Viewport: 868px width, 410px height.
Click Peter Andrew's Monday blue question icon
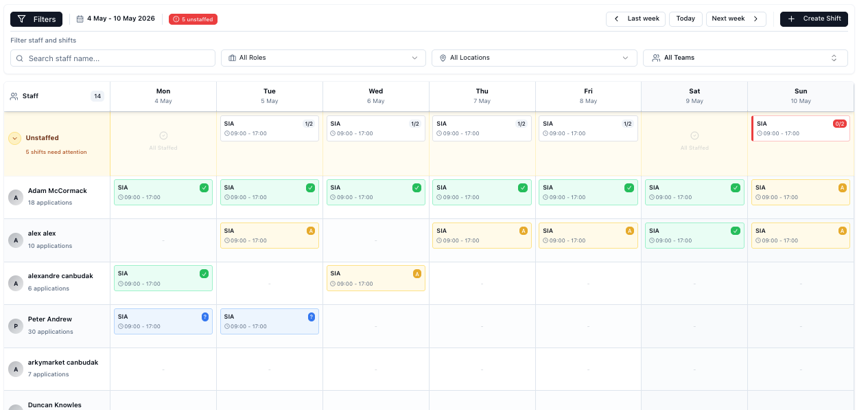[x=204, y=317]
